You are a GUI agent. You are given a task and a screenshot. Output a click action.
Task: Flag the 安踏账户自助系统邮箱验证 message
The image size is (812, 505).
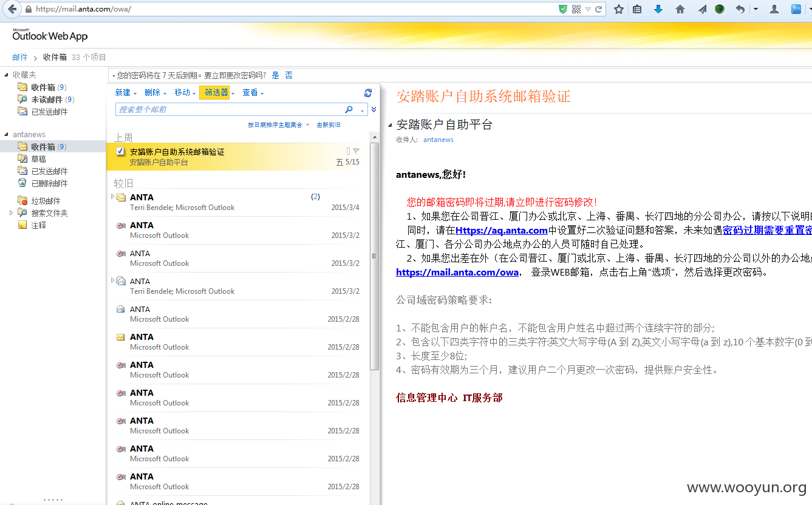[x=357, y=151]
